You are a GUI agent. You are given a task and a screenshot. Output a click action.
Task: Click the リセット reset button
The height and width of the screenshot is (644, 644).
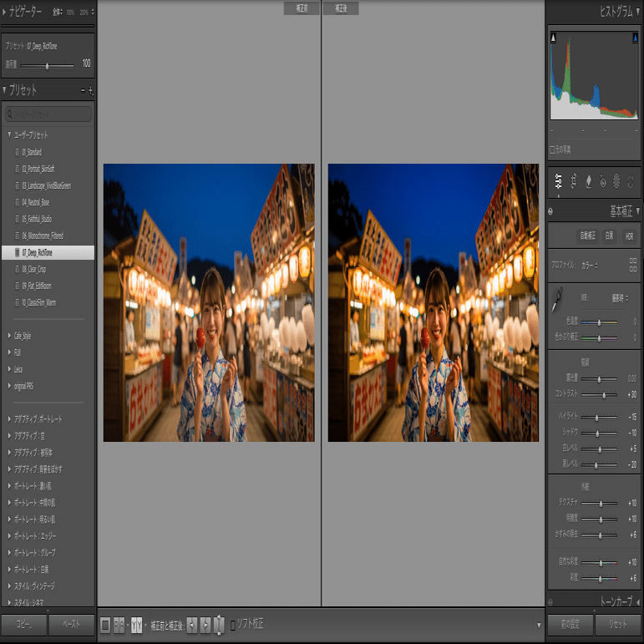[x=618, y=624]
